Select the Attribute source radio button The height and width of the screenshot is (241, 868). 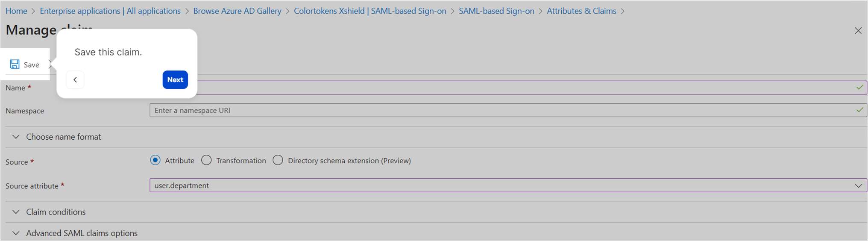[155, 160]
